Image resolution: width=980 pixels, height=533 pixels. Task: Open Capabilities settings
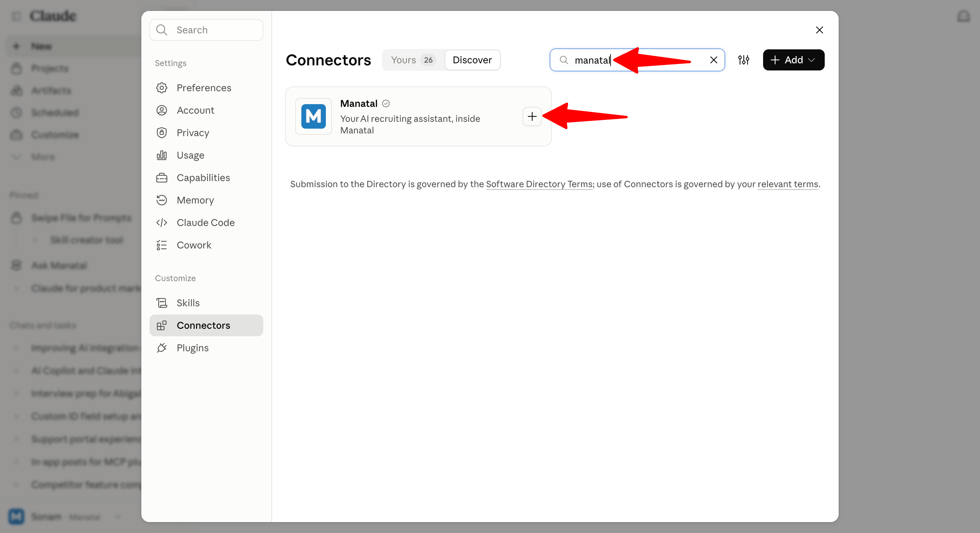click(x=206, y=178)
